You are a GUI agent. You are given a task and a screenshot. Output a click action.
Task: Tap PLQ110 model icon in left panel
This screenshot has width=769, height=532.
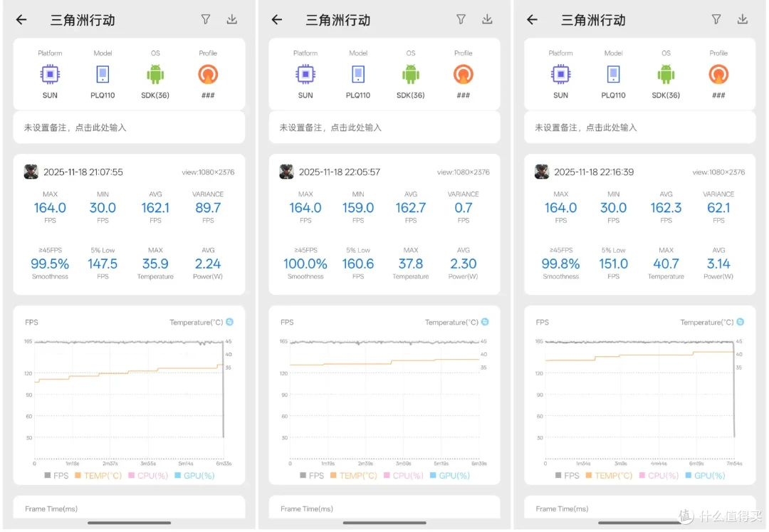tap(103, 75)
